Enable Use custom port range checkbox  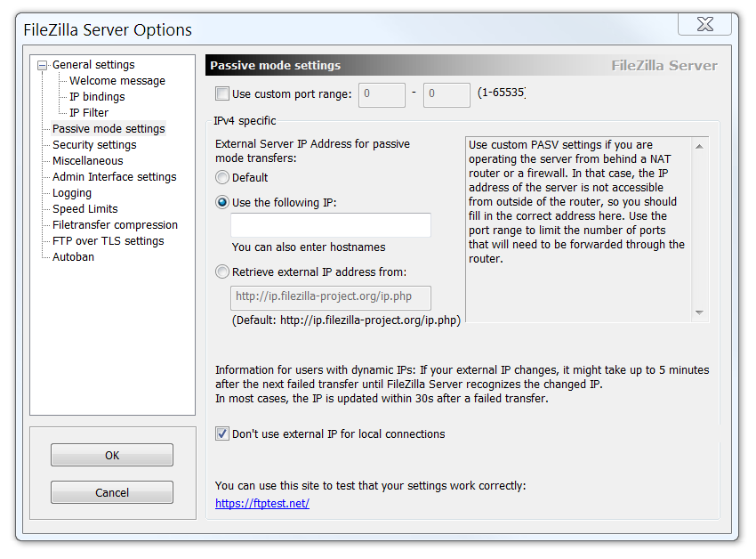point(222,93)
